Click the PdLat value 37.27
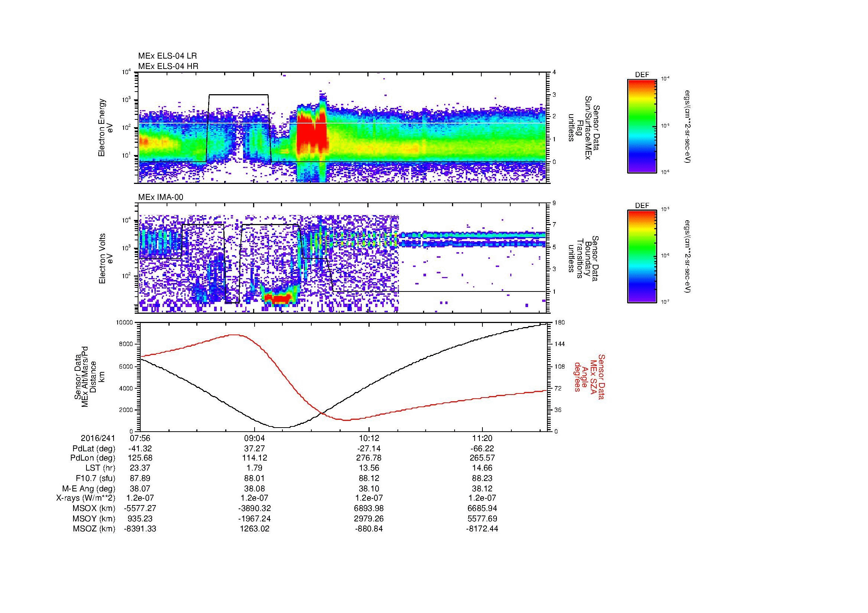 [255, 449]
